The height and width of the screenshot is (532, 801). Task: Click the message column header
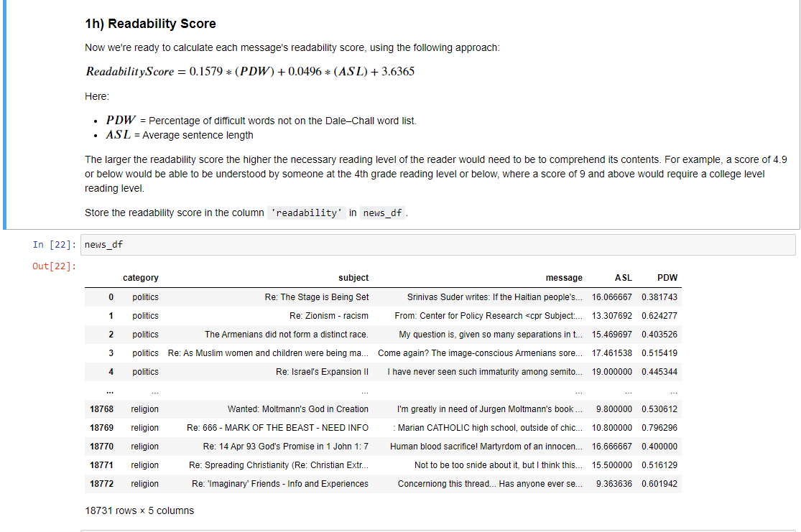[564, 278]
